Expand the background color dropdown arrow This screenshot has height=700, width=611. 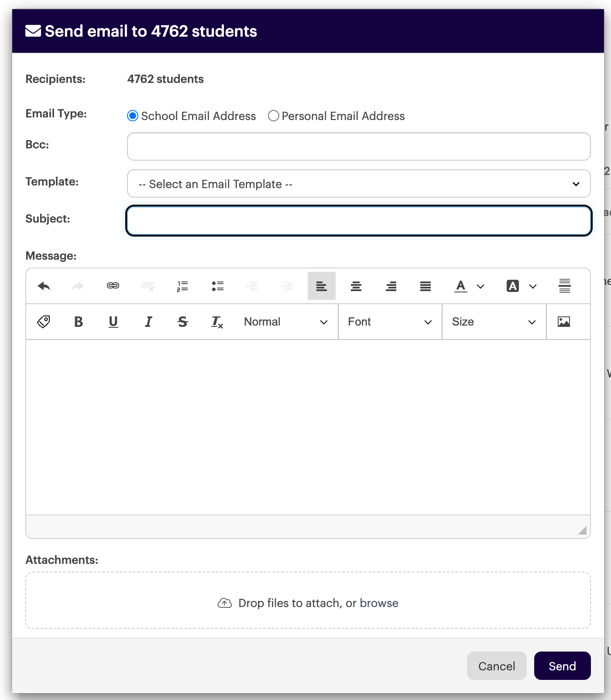[533, 286]
